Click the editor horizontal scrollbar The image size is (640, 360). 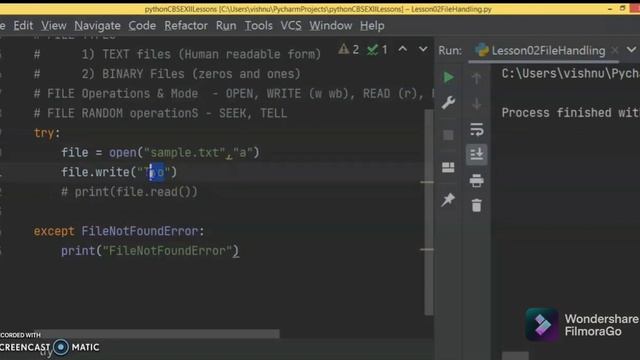(x=158, y=334)
